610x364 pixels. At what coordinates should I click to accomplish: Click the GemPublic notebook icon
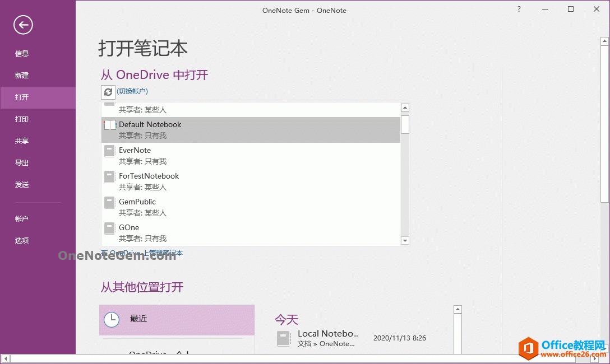tap(110, 202)
